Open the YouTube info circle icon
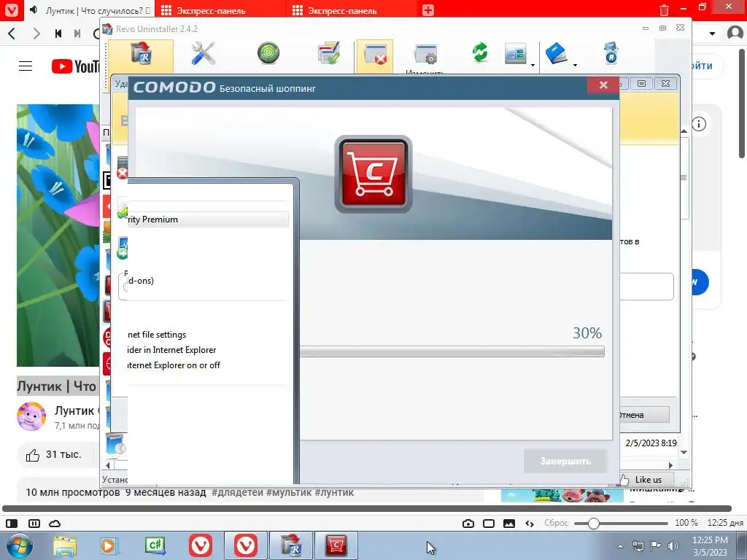 pyautogui.click(x=698, y=124)
